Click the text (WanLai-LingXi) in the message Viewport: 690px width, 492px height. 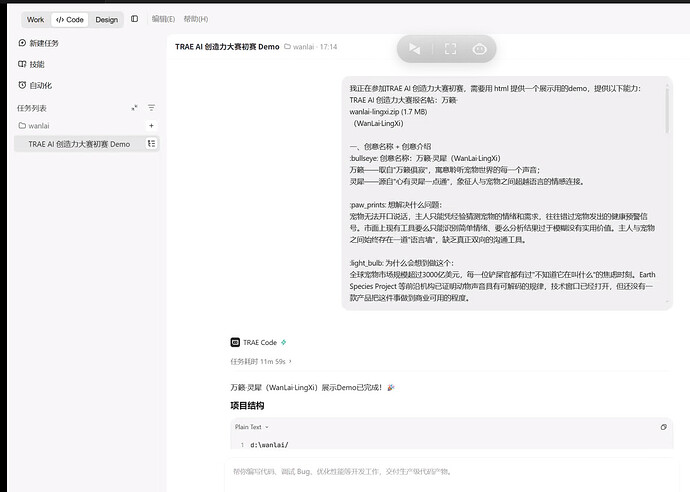point(378,124)
